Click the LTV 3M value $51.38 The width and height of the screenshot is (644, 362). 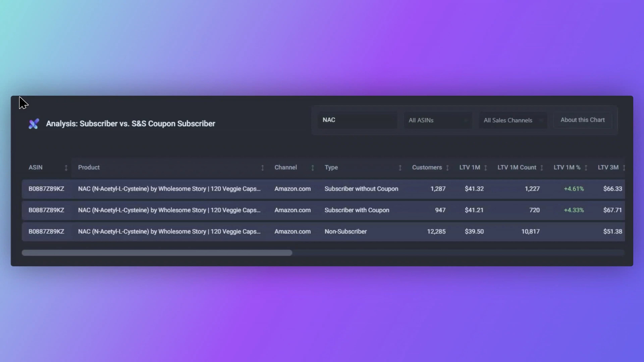pyautogui.click(x=612, y=232)
